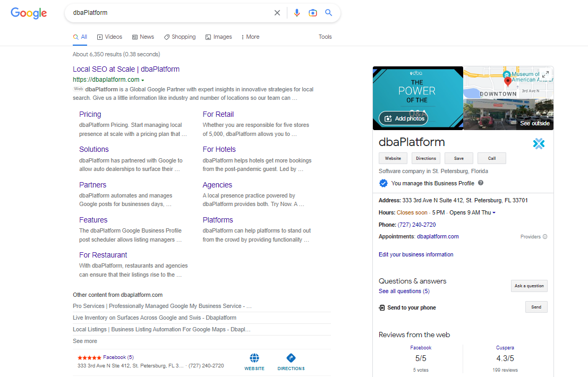Open the Solutions sitelink
This screenshot has height=377, width=588.
click(93, 149)
